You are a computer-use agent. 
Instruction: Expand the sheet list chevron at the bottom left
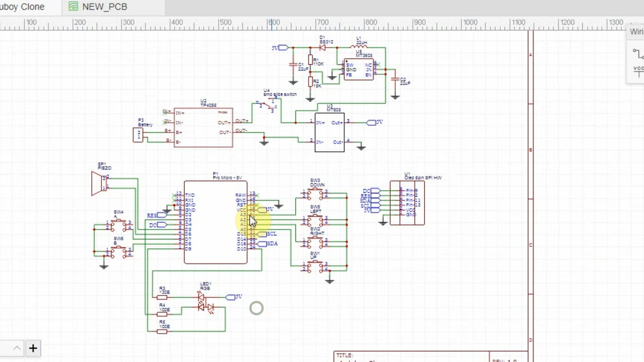(17, 348)
